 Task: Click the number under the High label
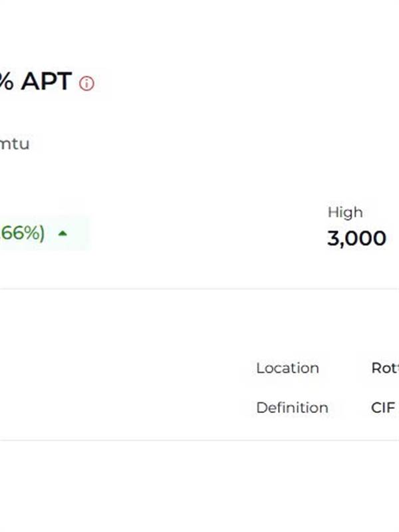(x=356, y=239)
